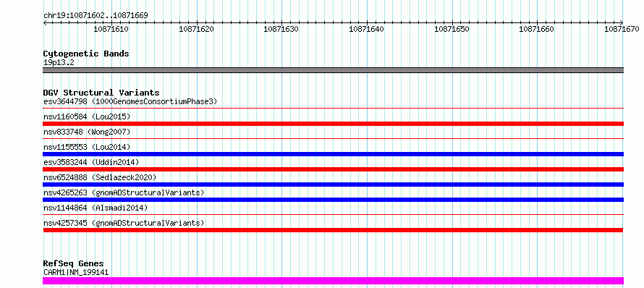Open variant esv3644798 (1000GenomesConsortiumPhase3)
This screenshot has width=644, height=288.
point(130,101)
